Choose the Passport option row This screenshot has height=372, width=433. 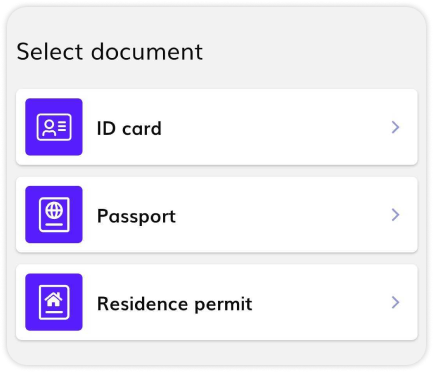tap(217, 215)
